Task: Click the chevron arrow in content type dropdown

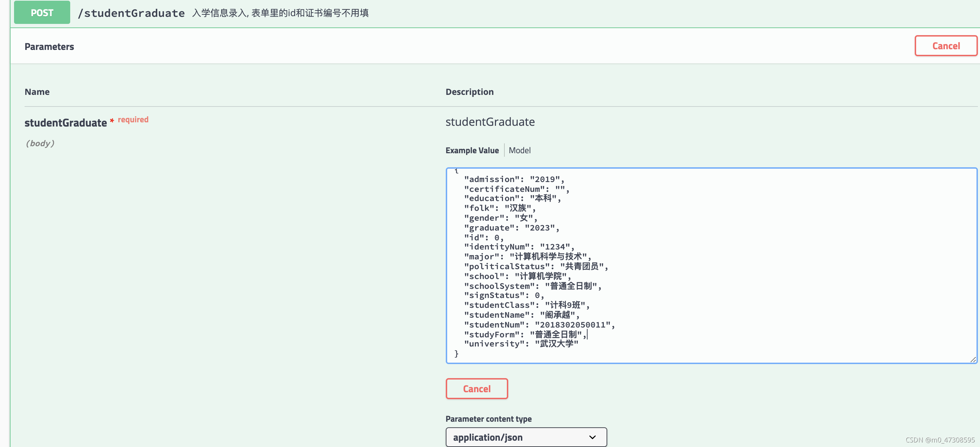Action: [592, 437]
